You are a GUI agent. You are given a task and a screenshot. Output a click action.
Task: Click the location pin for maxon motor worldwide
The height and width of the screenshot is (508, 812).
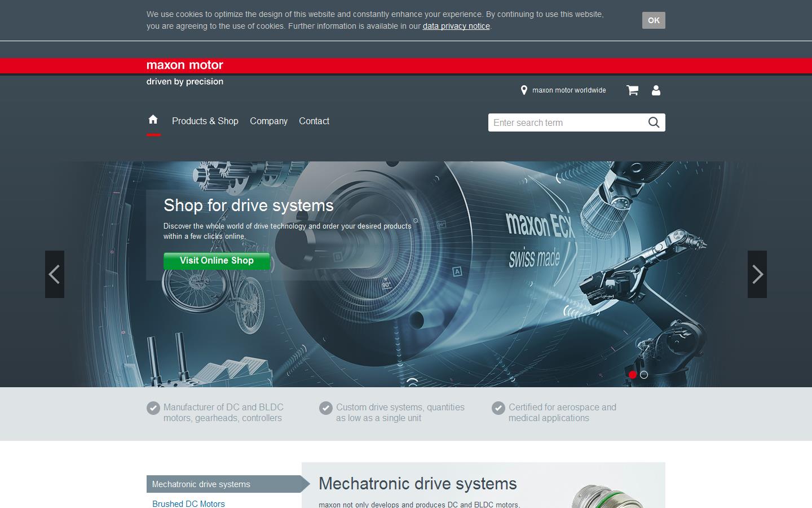(524, 90)
